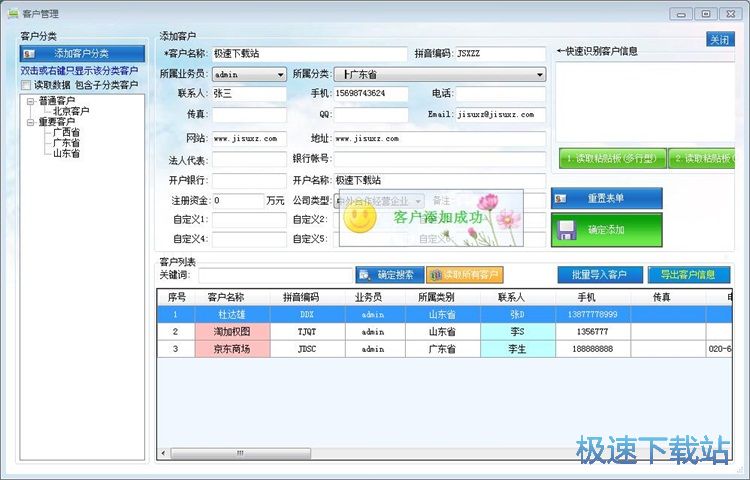This screenshot has width=750, height=480.
Task: Click the floppy disk icon on 确定添加
Action: (x=567, y=230)
